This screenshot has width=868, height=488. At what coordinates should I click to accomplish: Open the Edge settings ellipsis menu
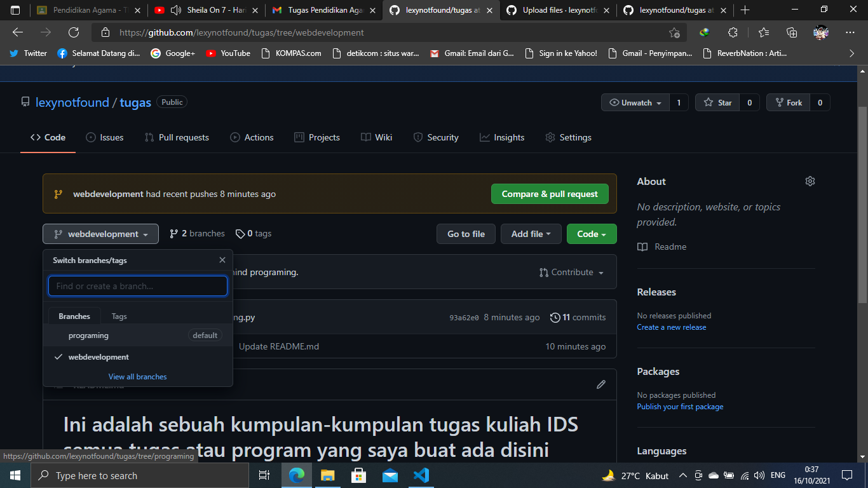point(850,32)
